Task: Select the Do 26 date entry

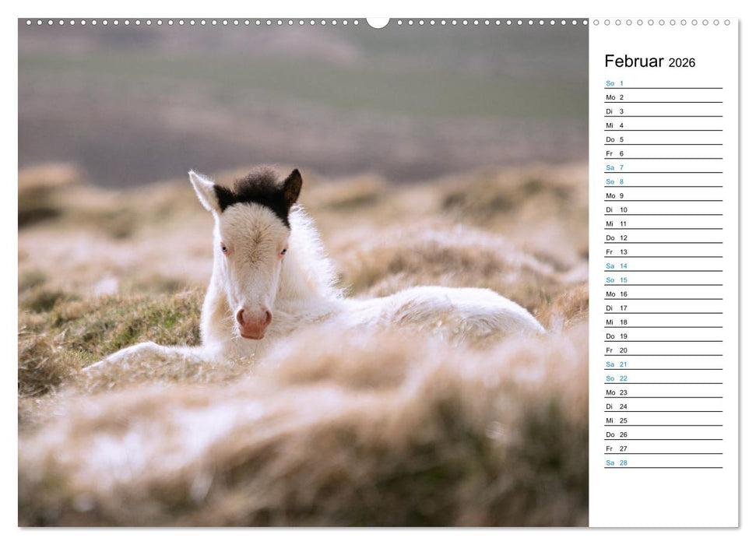Action: (x=615, y=434)
